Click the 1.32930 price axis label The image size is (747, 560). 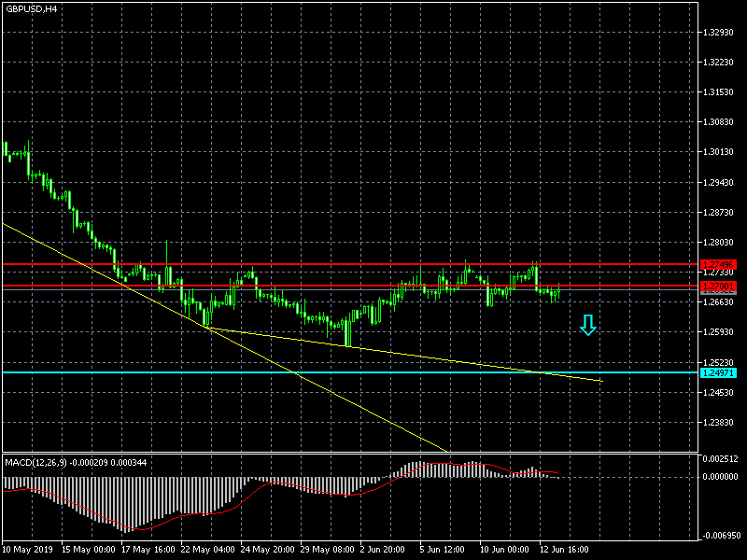[719, 33]
